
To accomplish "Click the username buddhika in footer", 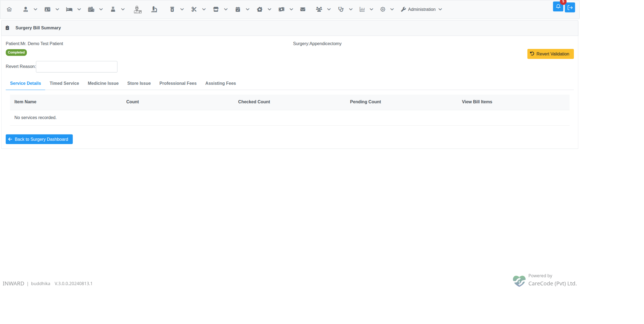I will pos(40,283).
